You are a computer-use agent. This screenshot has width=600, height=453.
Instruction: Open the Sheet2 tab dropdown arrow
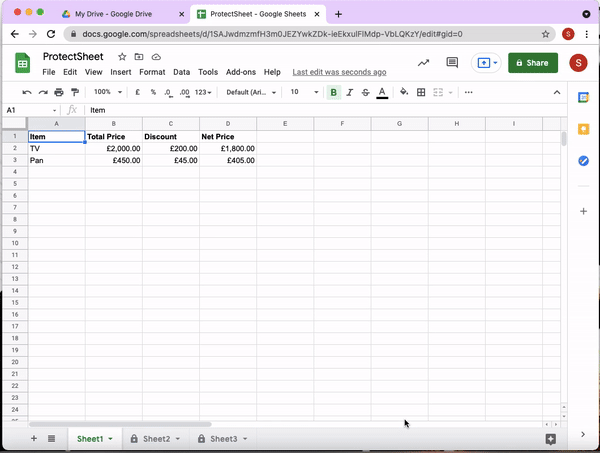click(x=178, y=439)
